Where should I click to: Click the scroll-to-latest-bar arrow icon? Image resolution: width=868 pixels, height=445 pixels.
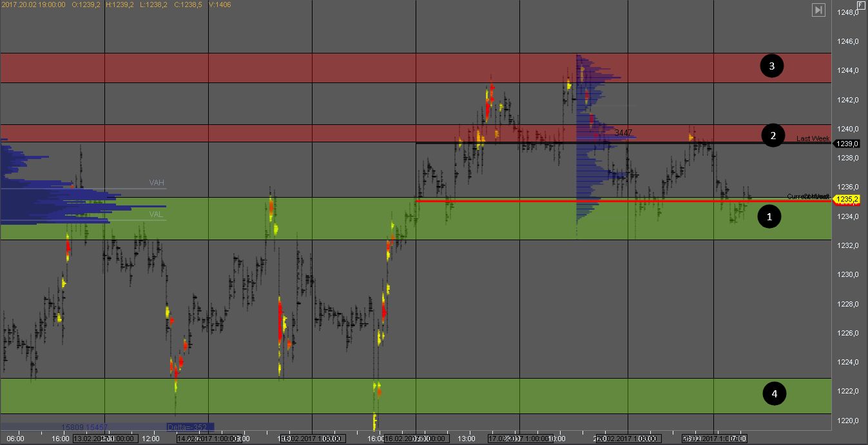point(818,10)
